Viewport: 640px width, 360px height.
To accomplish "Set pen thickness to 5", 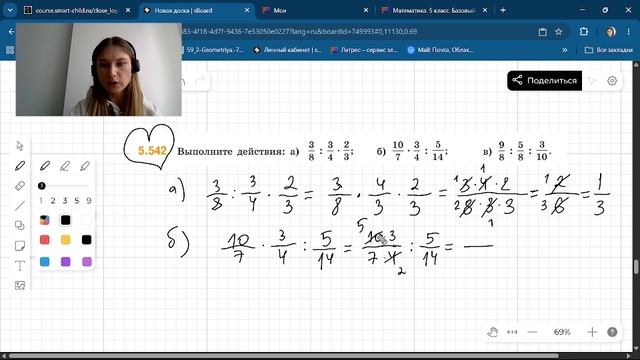I will point(77,200).
